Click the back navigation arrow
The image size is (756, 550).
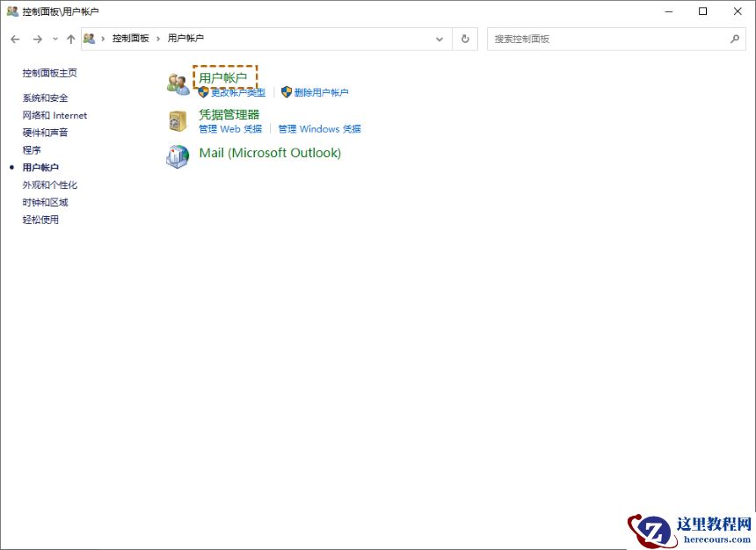click(15, 39)
